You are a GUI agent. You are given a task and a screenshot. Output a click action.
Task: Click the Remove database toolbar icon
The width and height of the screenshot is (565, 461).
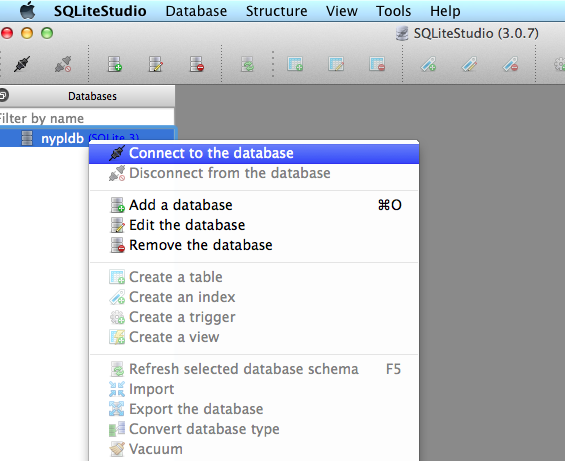coord(197,64)
